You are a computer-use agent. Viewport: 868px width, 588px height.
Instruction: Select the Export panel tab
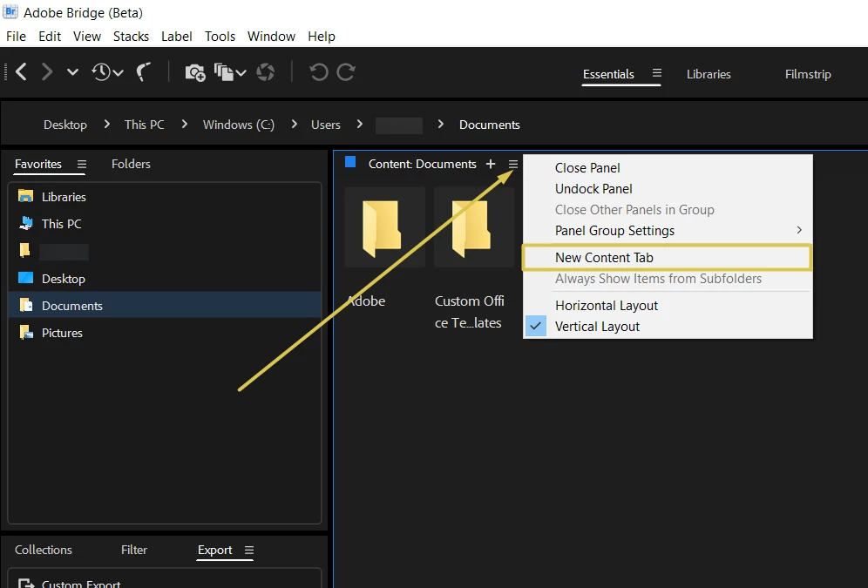[214, 551]
